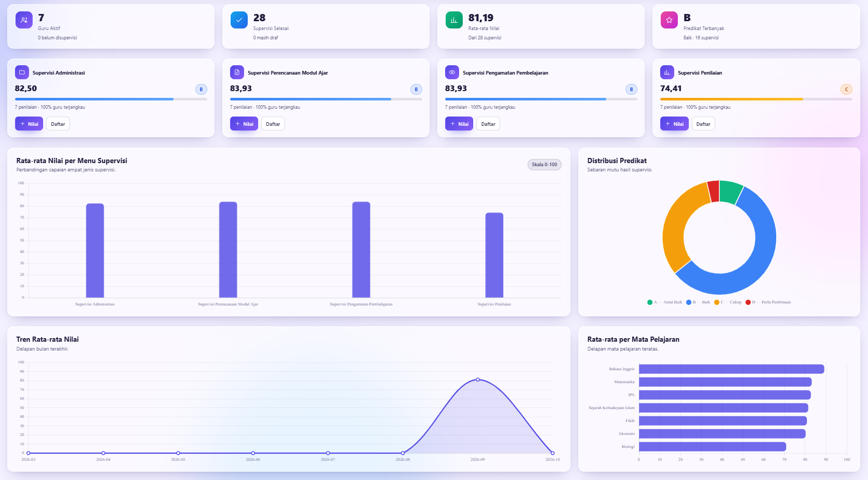Click the peak data point at 2026-09
Screen dimensions: 868x480
coord(478,380)
